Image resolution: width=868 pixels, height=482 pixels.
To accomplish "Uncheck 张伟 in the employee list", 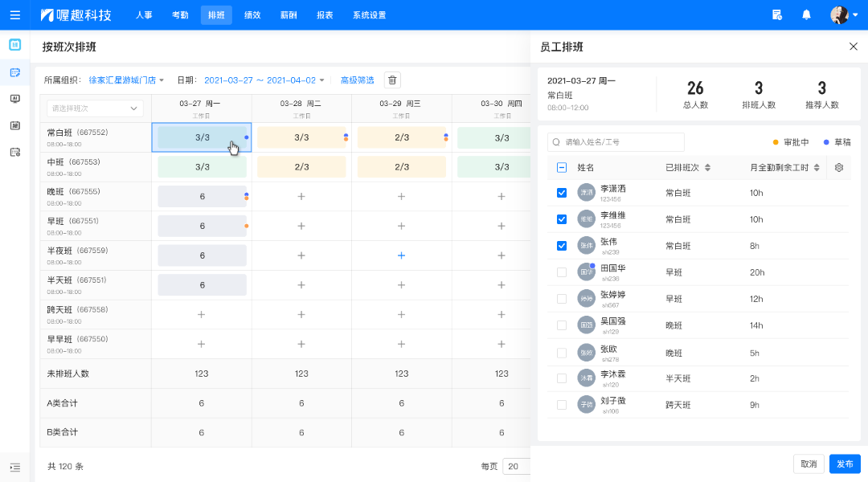I will pos(561,245).
